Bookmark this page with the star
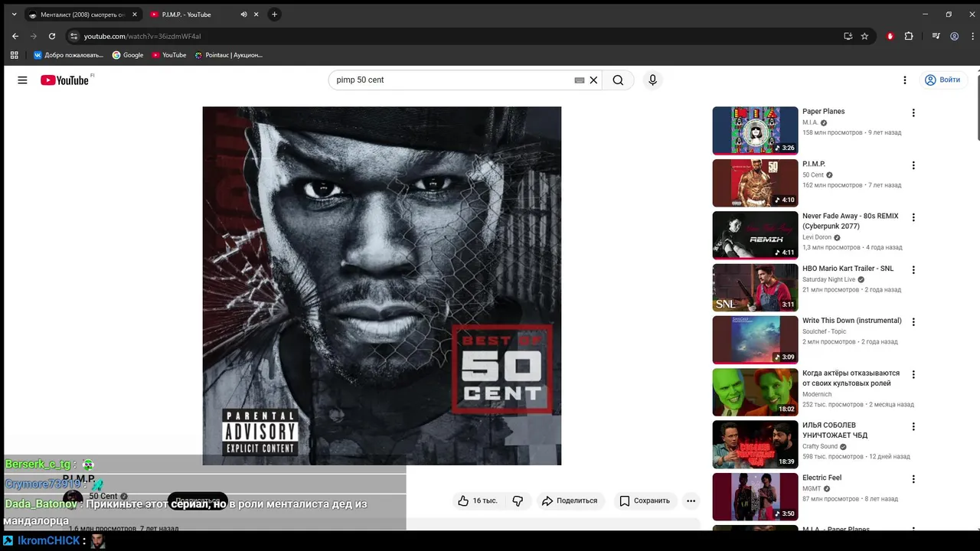The width and height of the screenshot is (980, 551). click(864, 36)
